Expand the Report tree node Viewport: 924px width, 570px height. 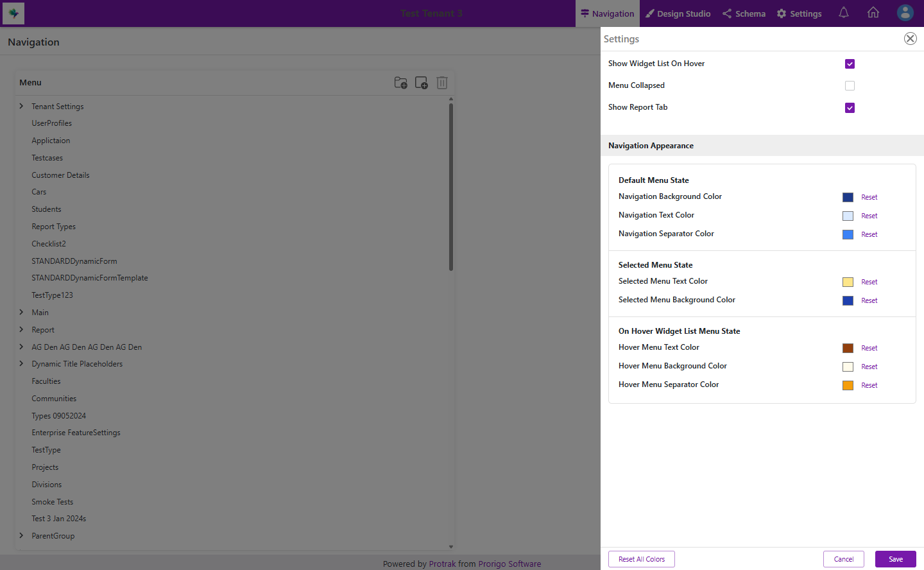[x=21, y=329]
